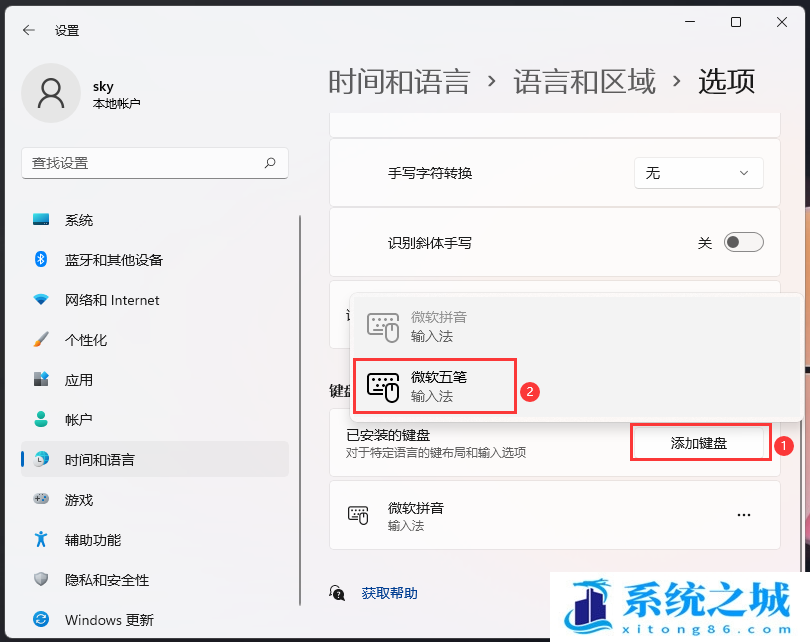Click the sky 本地帐户 user name
This screenshot has width=810, height=642.
(116, 95)
